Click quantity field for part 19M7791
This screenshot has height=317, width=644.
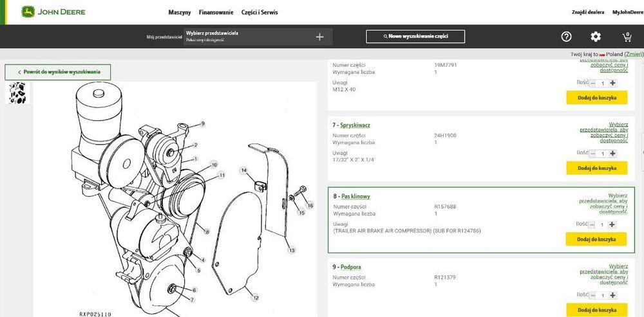pos(603,83)
